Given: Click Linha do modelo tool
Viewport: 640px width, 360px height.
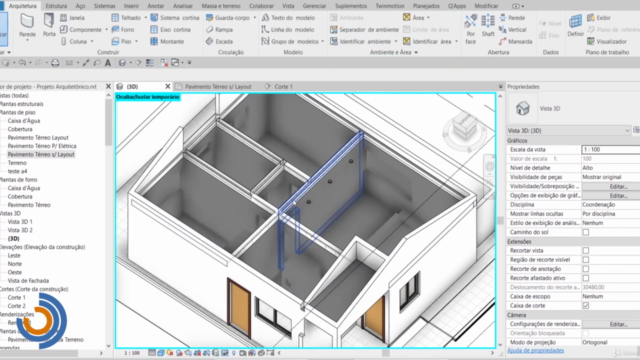Looking at the screenshot, I should 288,30.
